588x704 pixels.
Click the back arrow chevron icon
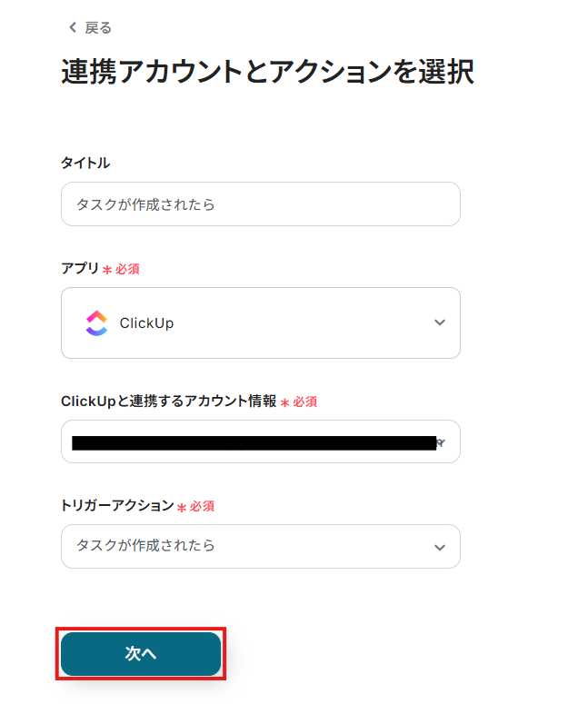click(73, 28)
